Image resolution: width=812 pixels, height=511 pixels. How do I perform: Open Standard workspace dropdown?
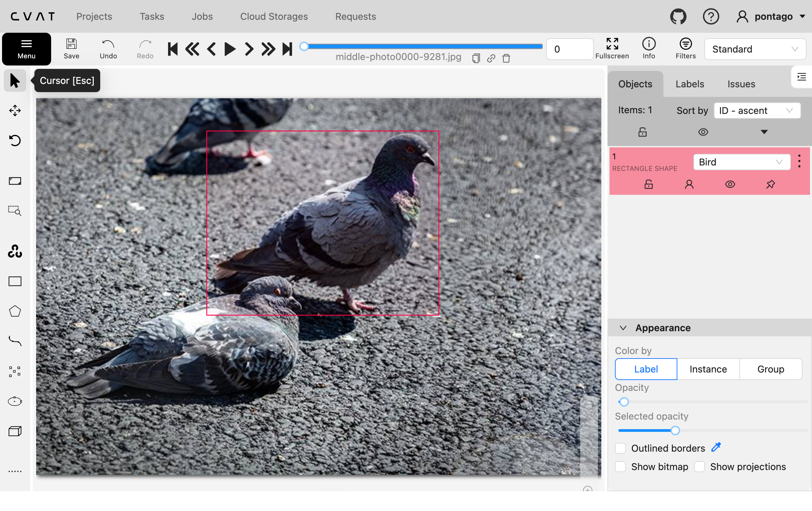point(755,49)
